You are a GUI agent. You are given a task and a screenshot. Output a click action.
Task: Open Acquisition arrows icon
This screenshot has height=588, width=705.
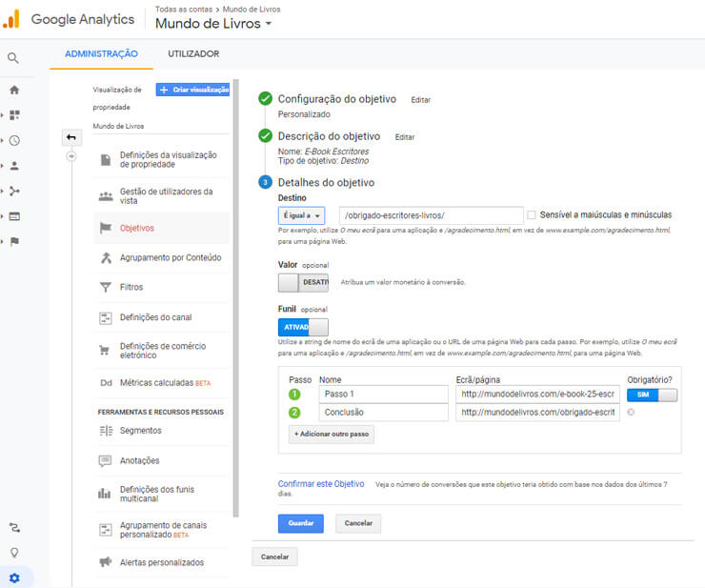click(14, 192)
